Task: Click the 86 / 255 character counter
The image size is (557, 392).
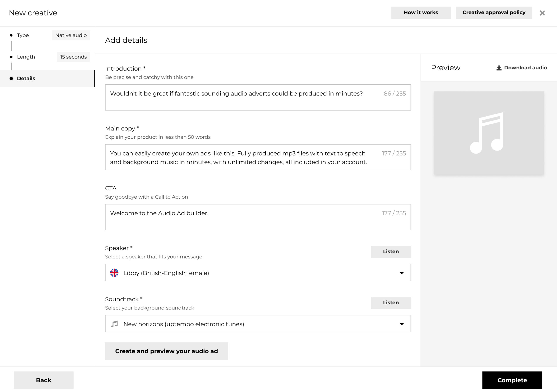Action: point(395,94)
